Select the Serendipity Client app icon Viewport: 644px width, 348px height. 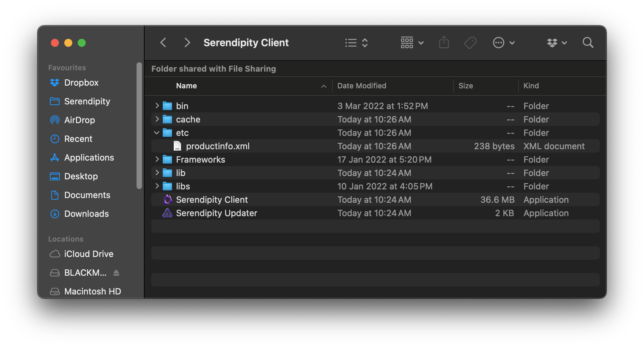pyautogui.click(x=167, y=199)
